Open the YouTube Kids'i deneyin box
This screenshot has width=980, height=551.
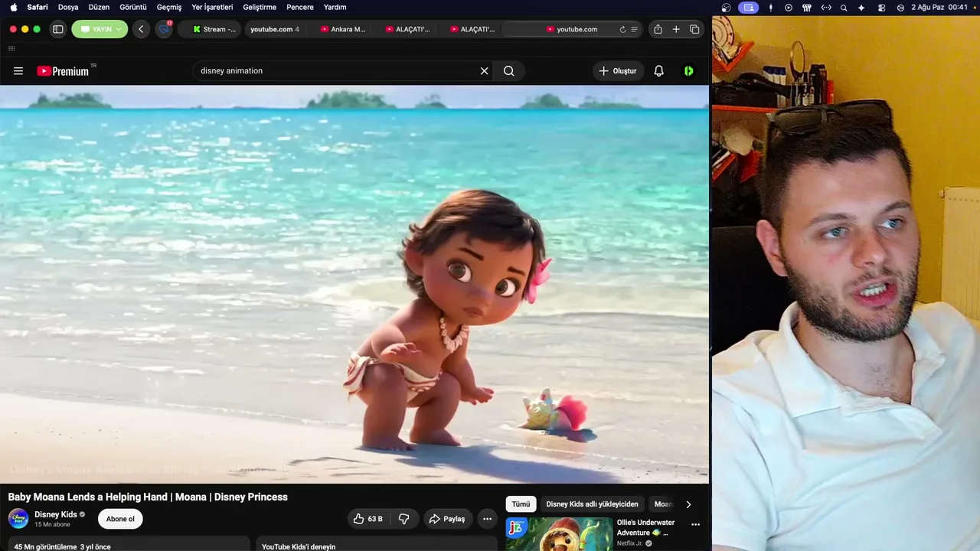[375, 543]
